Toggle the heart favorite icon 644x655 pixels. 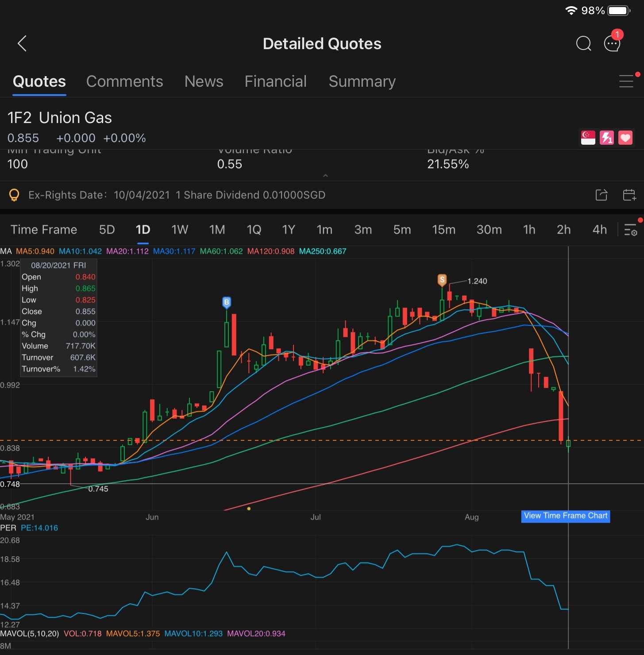click(x=625, y=138)
